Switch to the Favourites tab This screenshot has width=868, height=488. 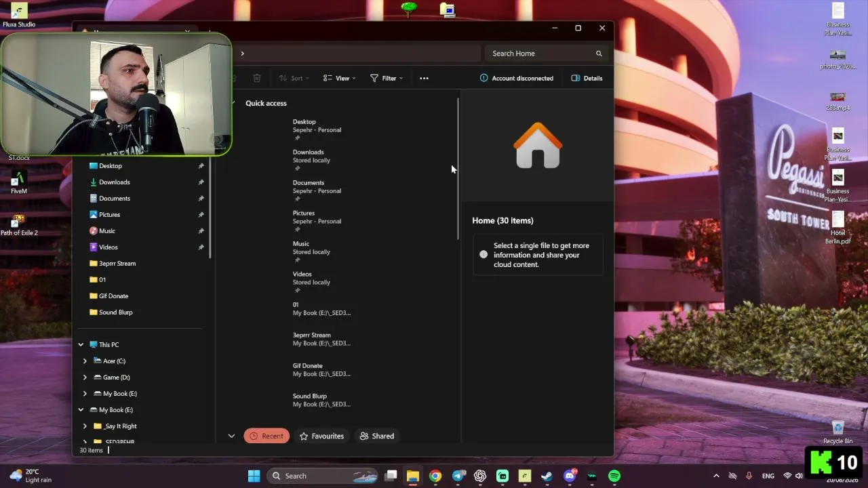pyautogui.click(x=322, y=436)
